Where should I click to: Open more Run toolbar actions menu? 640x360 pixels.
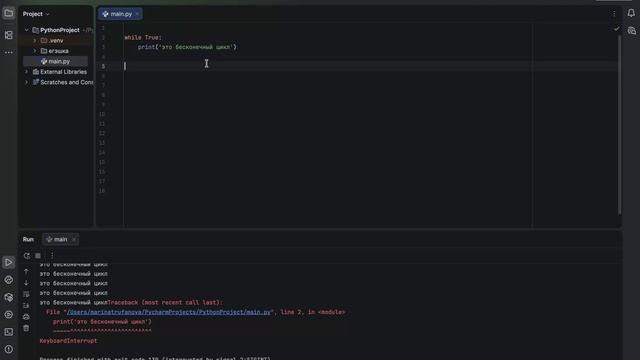pyautogui.click(x=52, y=256)
